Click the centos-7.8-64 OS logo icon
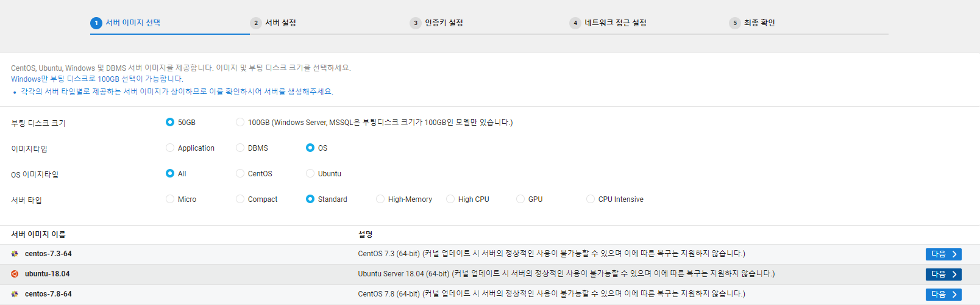Image resolution: width=980 pixels, height=305 pixels. click(15, 294)
